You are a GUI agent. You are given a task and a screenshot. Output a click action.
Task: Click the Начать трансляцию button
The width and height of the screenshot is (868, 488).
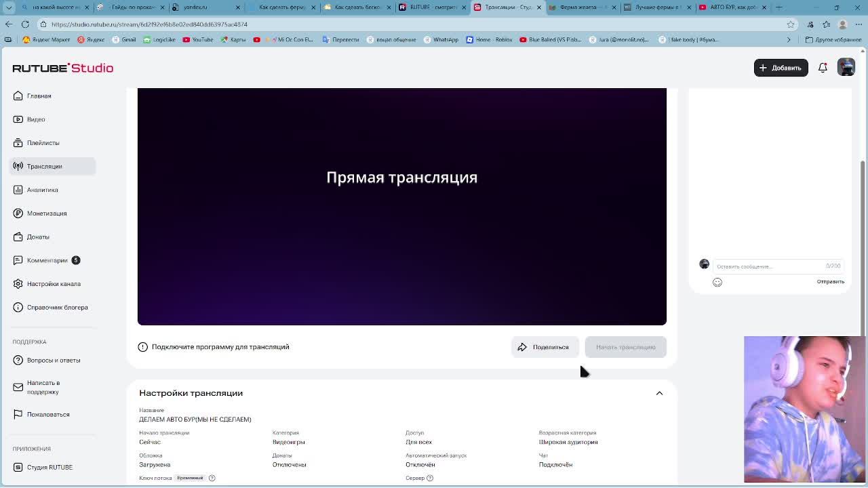(625, 347)
